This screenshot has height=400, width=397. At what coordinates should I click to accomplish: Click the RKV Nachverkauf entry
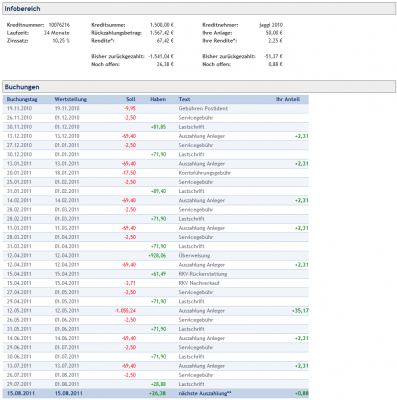coord(199,283)
